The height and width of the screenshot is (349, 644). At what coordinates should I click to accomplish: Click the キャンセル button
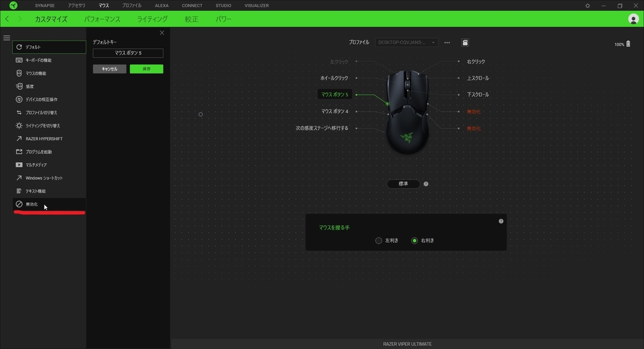(x=109, y=69)
